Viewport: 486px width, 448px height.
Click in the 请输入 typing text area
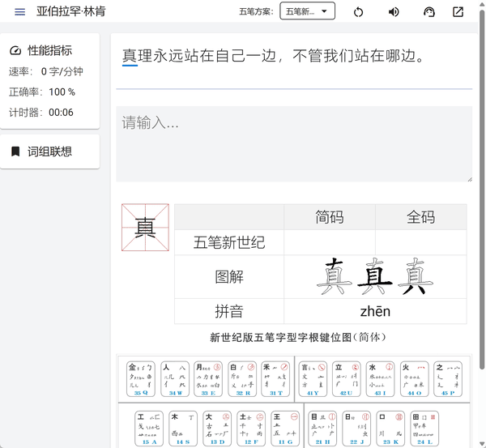tap(293, 143)
